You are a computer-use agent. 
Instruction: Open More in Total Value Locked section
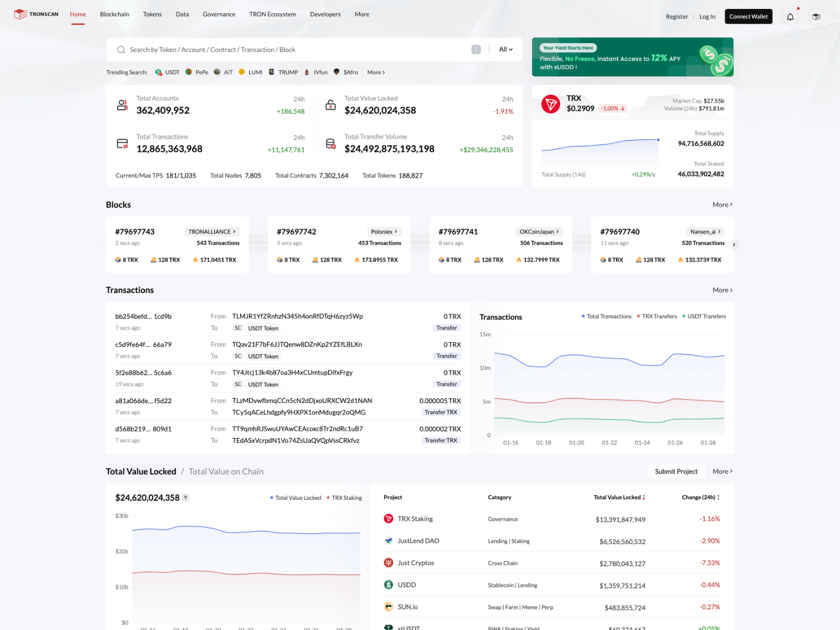(x=722, y=471)
